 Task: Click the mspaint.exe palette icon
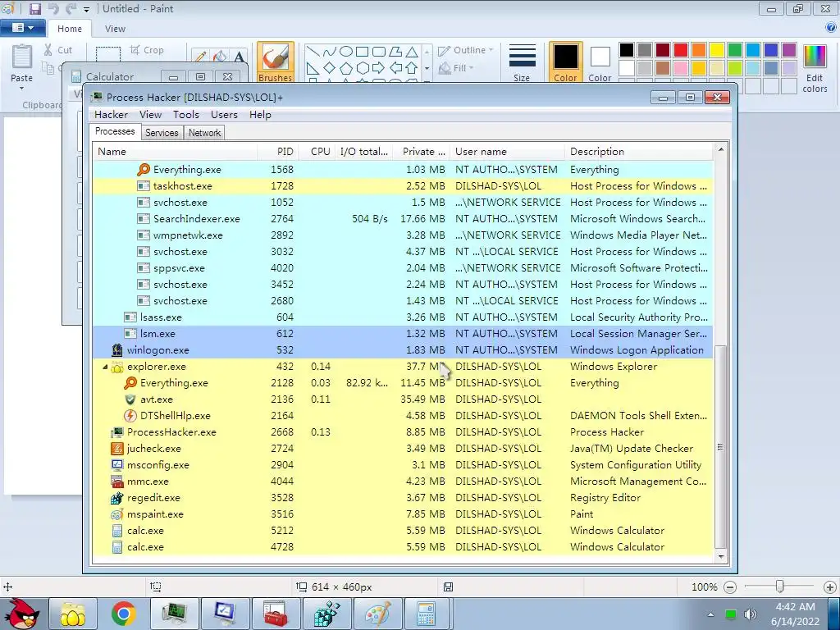click(116, 514)
